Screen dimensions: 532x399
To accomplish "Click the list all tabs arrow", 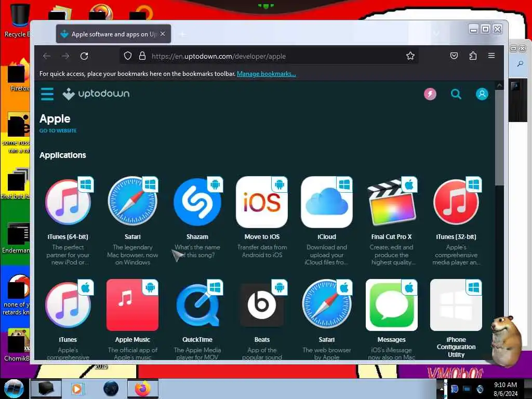I will 436,34.
